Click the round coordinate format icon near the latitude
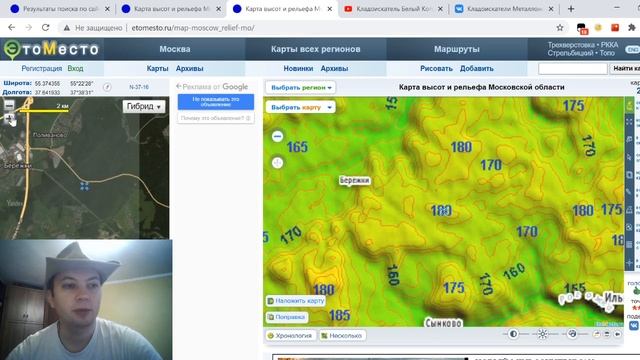Screen dimensions: 640x360 coord(107,87)
